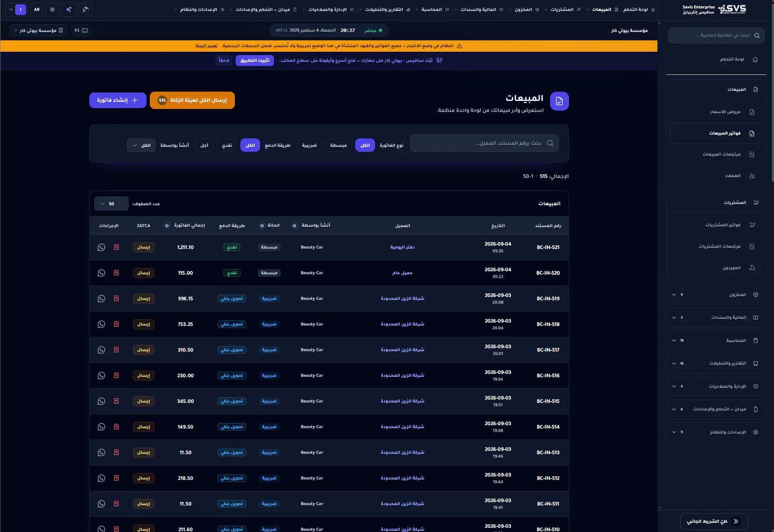The image size is (774, 532).
Task: Click the F1 keyboard shortcut icon
Action: tap(81, 30)
